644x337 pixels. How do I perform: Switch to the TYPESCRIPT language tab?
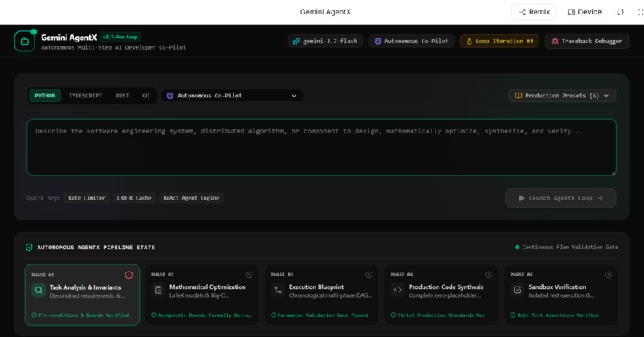click(x=85, y=96)
